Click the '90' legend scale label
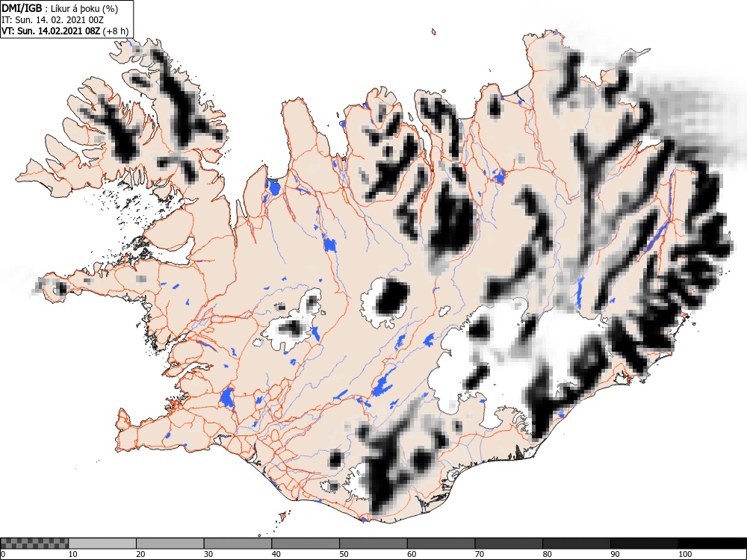Viewport: 747px width, 560px height. [615, 554]
